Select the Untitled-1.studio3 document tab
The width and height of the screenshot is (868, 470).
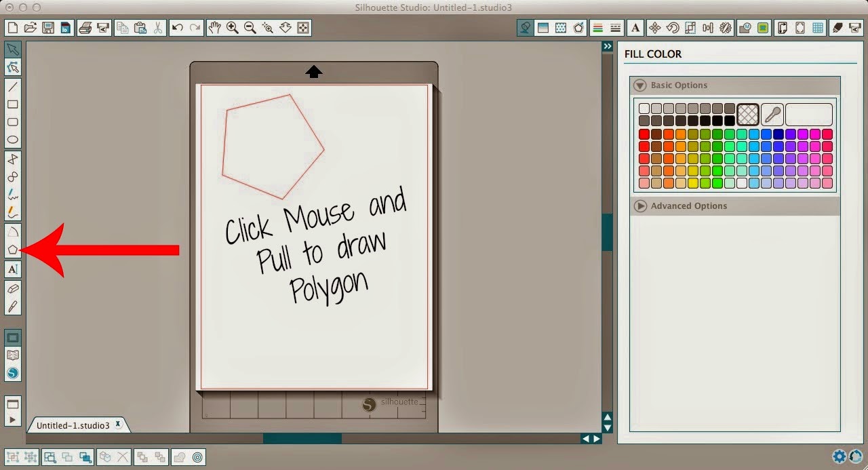[75, 425]
